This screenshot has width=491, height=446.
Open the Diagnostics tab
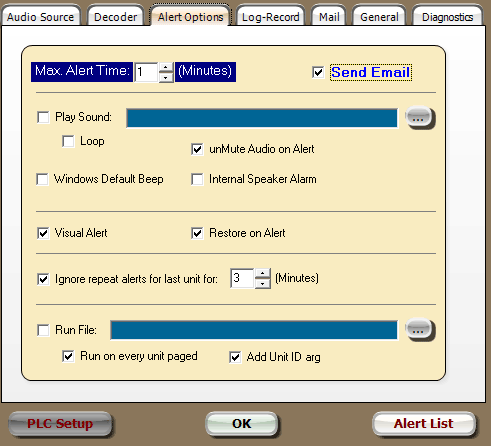[447, 17]
